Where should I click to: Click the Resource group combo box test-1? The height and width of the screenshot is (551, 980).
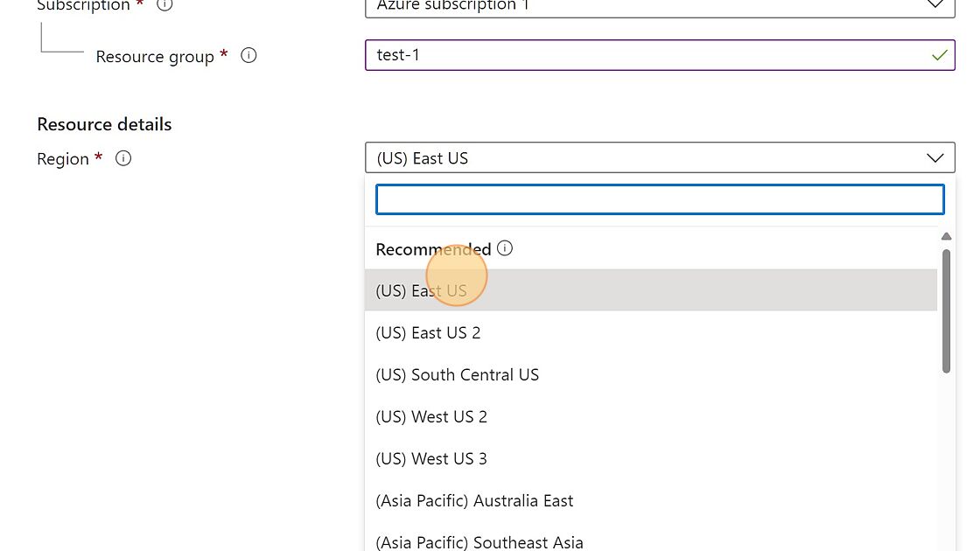[660, 55]
